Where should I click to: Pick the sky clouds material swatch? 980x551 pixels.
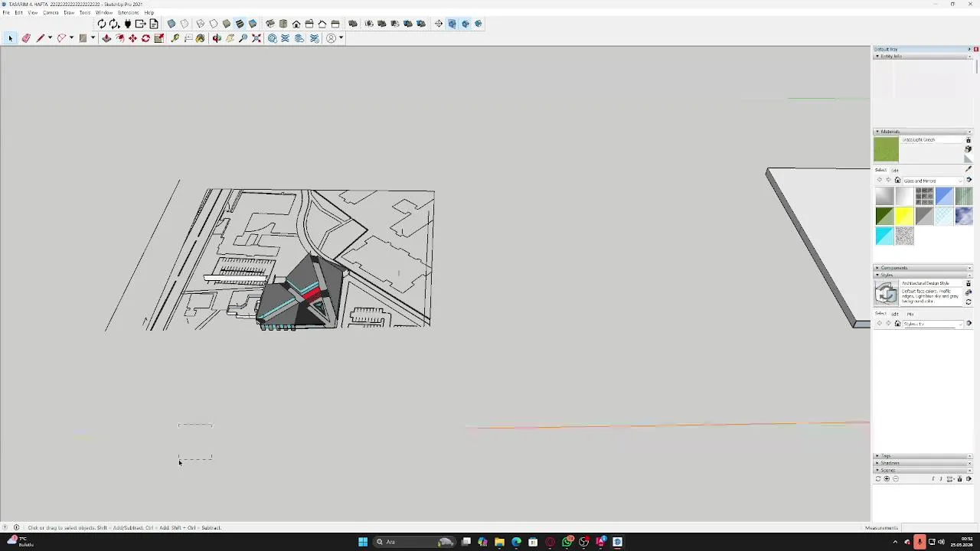963,217
